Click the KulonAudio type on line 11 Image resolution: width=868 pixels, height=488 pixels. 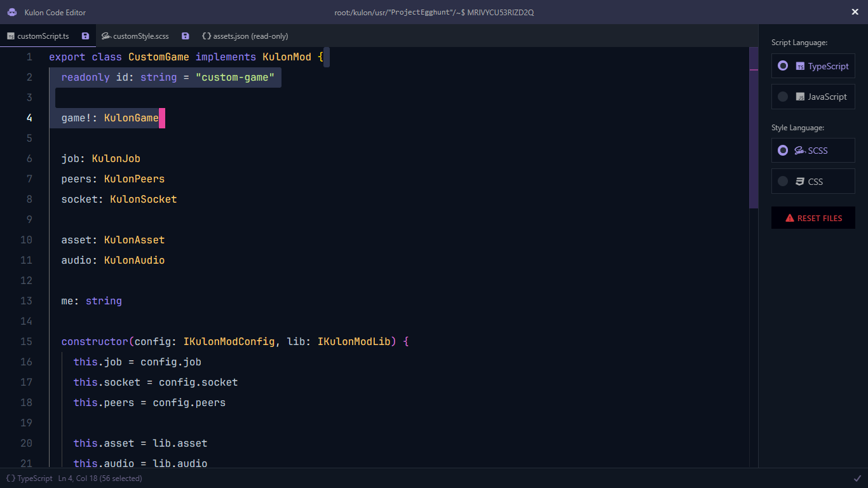click(135, 261)
